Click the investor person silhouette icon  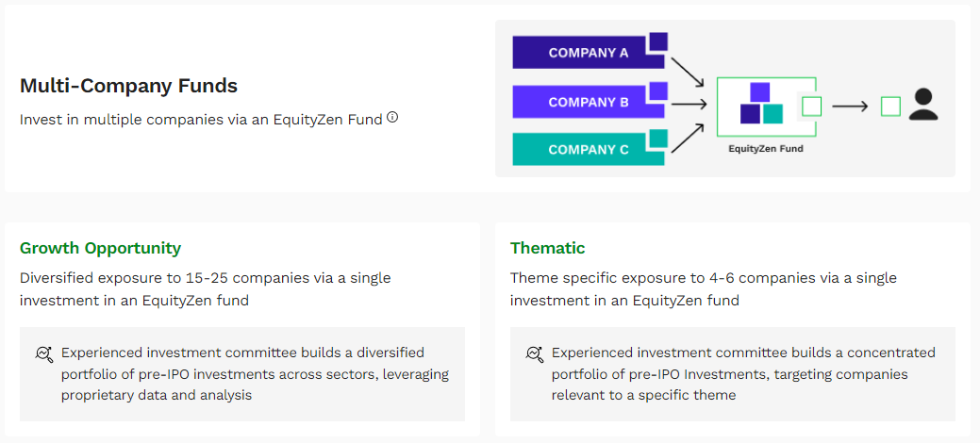(x=923, y=105)
